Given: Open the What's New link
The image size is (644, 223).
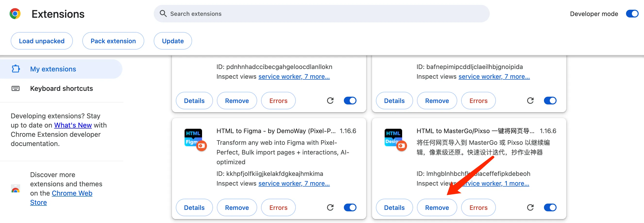Looking at the screenshot, I should point(73,125).
